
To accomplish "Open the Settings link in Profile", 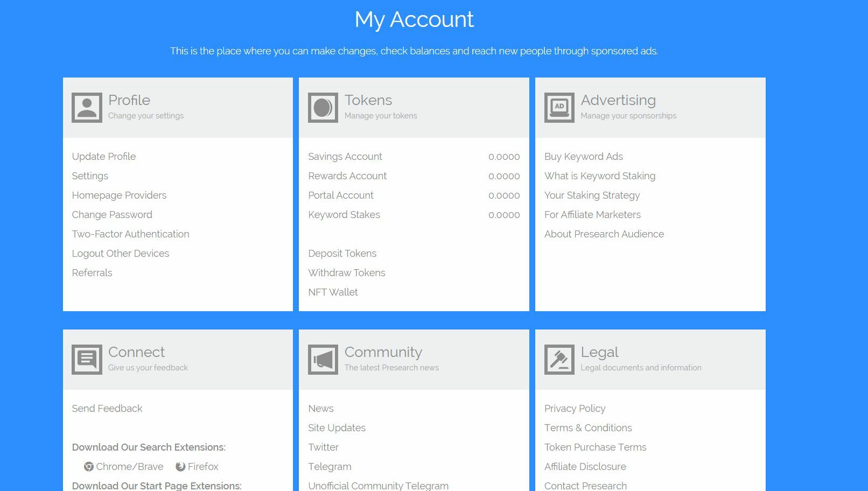I will pos(90,176).
